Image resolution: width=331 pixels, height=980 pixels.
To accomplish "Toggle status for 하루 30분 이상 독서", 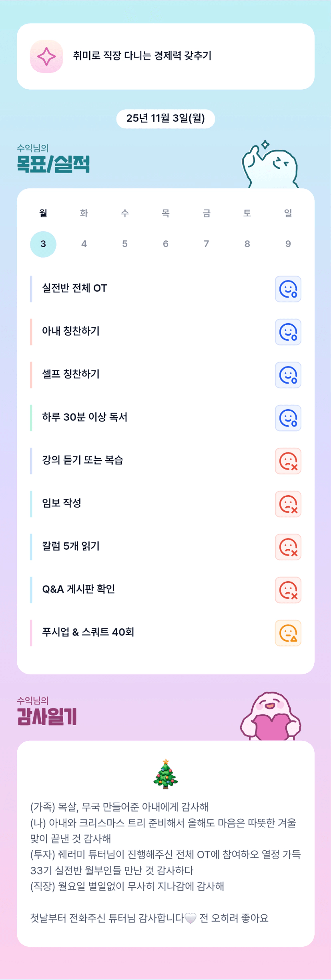I will [x=288, y=418].
